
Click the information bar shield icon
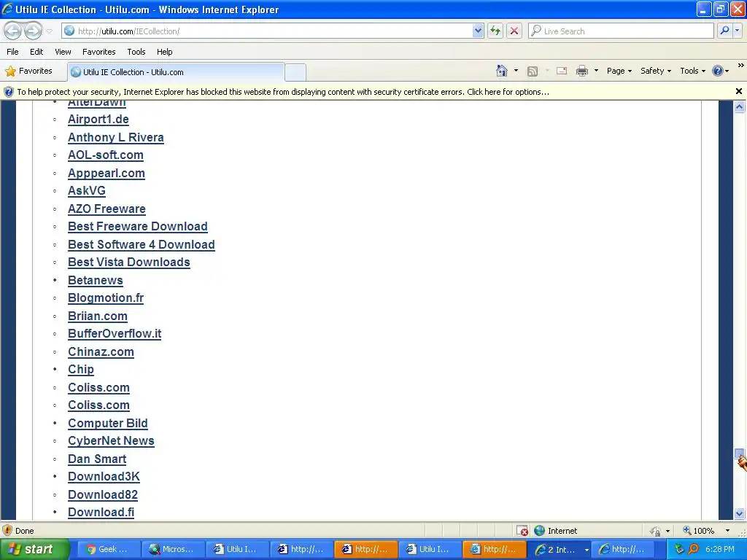(8, 92)
